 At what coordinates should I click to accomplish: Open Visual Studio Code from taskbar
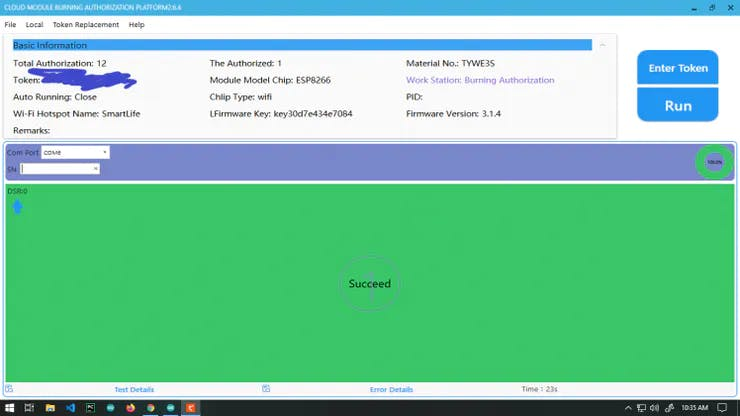[x=70, y=408]
